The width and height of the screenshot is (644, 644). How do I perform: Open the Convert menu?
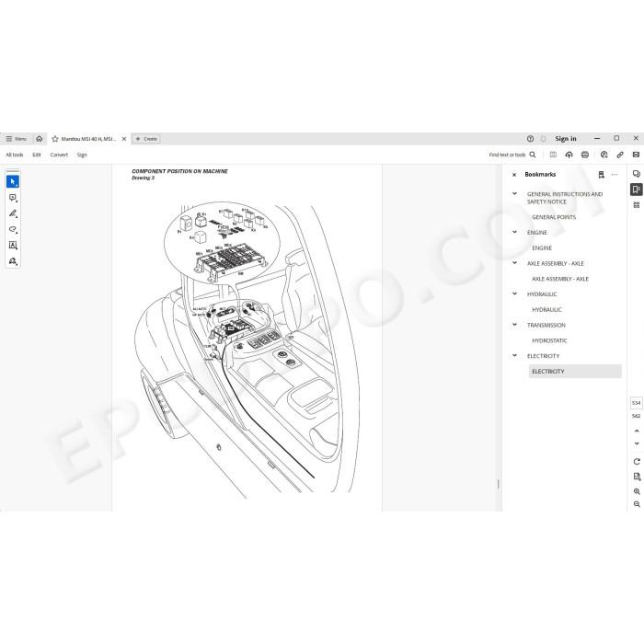59,155
